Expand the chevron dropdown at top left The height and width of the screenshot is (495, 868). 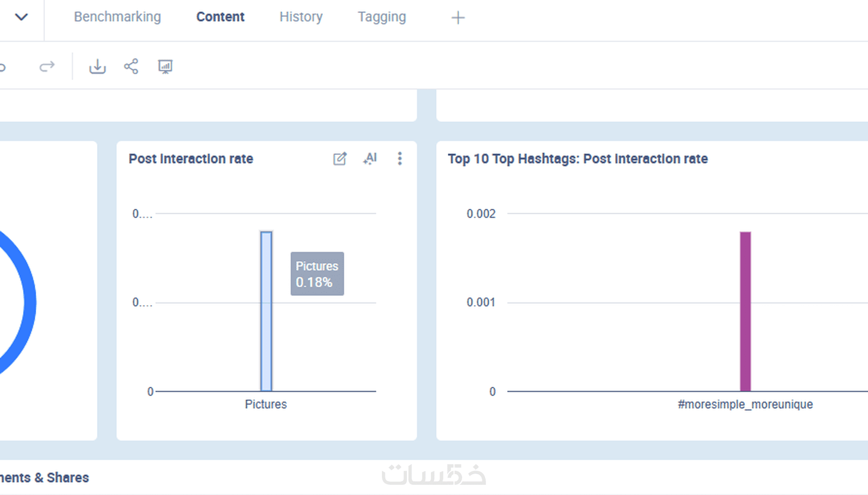click(21, 17)
